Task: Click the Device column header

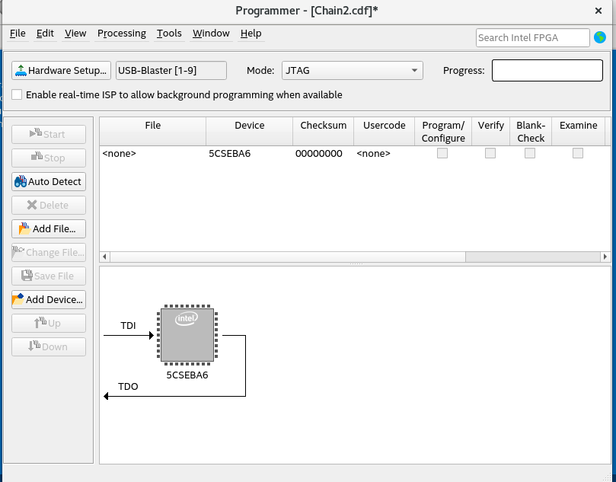Action: [x=249, y=131]
